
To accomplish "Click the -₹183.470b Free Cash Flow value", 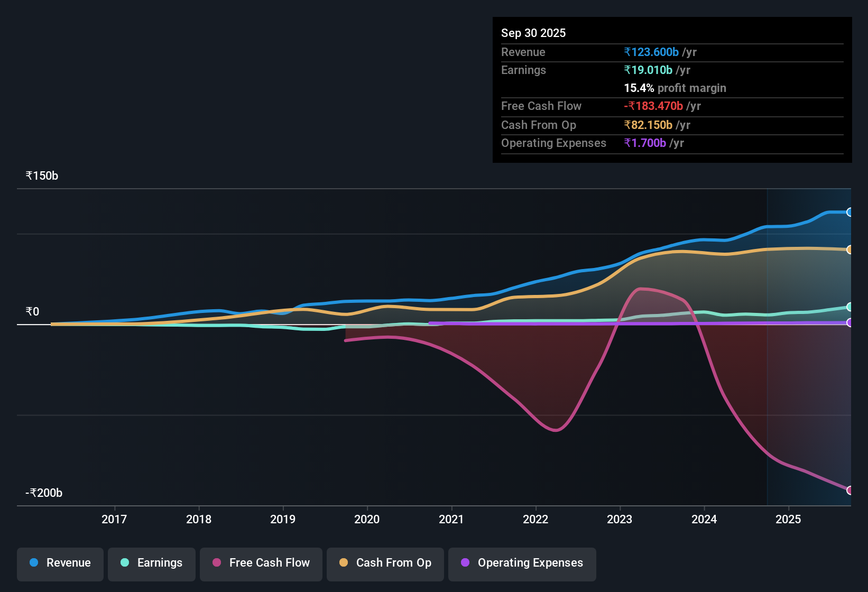I will [x=653, y=106].
